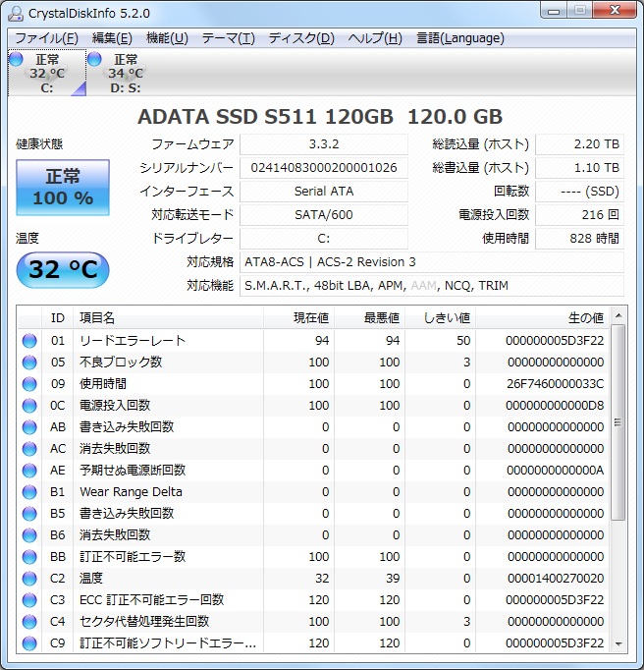Click the status orb for 訂正不可能エラー数 row
The width and height of the screenshot is (644, 670).
(29, 557)
